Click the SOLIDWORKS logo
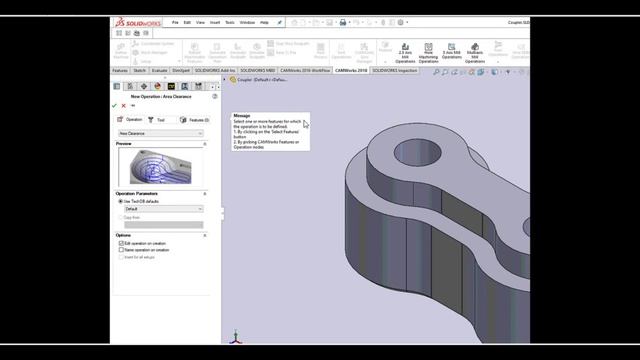 coord(138,22)
